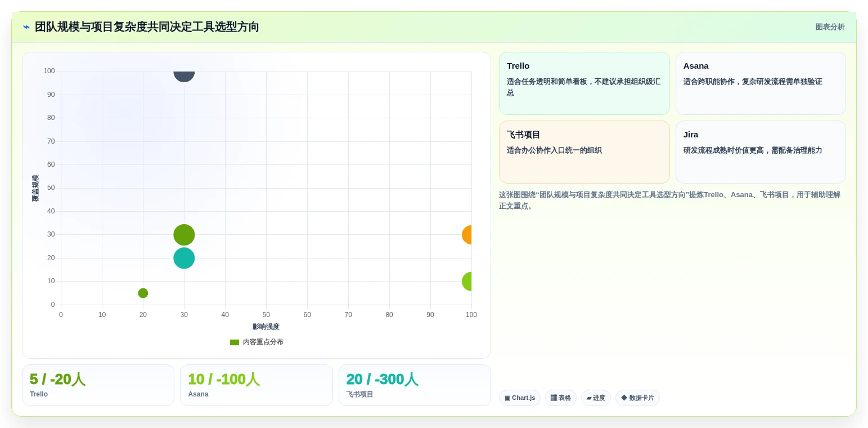Toggle the 内容重点分布 legend item

[257, 342]
